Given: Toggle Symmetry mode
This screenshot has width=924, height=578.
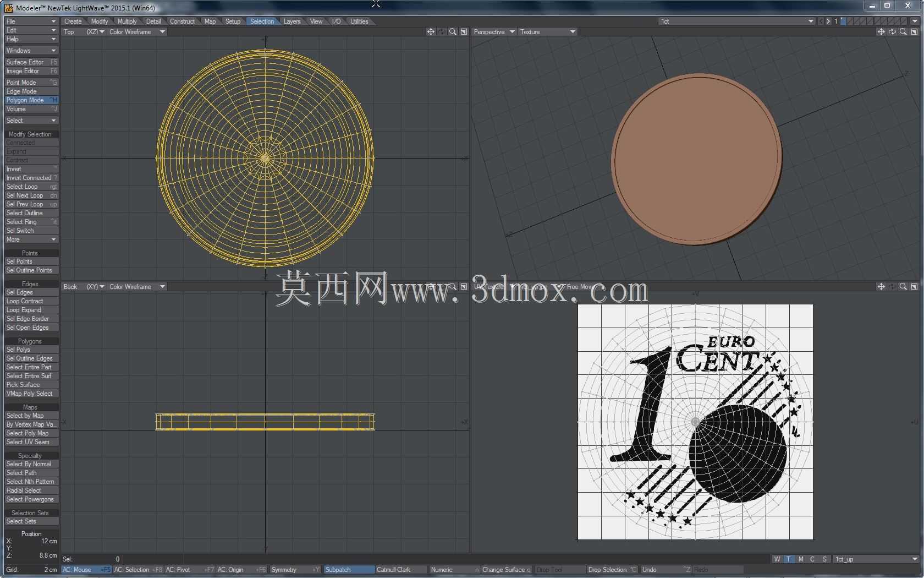Looking at the screenshot, I should (295, 570).
